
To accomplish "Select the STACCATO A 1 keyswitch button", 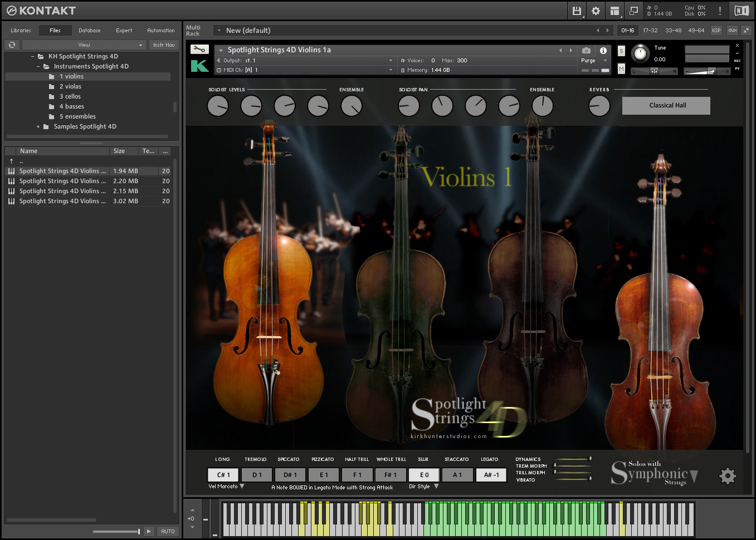I will (457, 475).
